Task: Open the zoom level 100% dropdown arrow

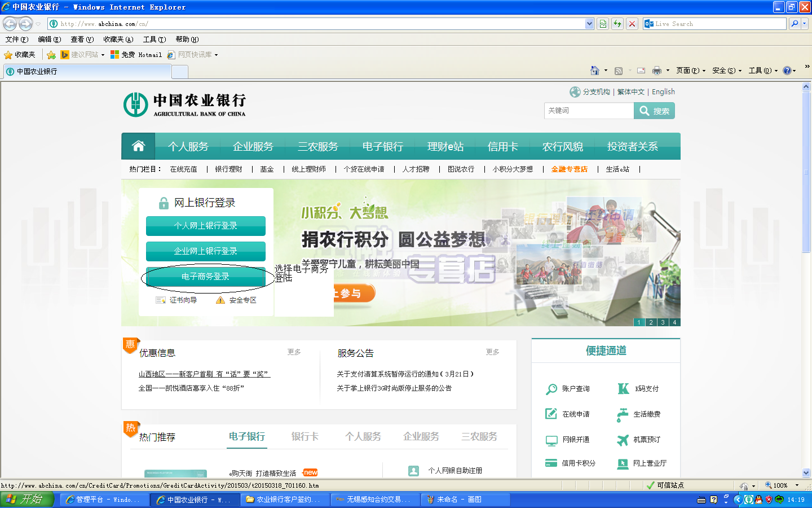Action: [x=797, y=485]
